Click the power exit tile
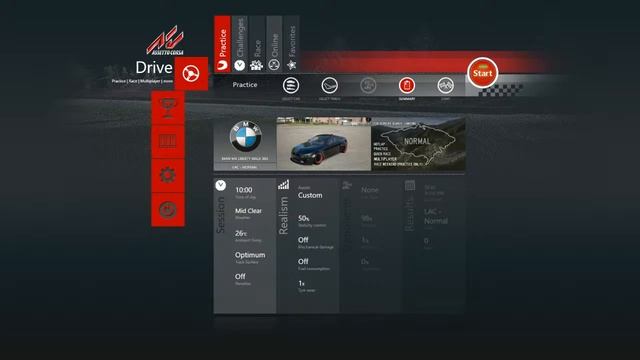Screen dimensions: 640x360 (168, 210)
